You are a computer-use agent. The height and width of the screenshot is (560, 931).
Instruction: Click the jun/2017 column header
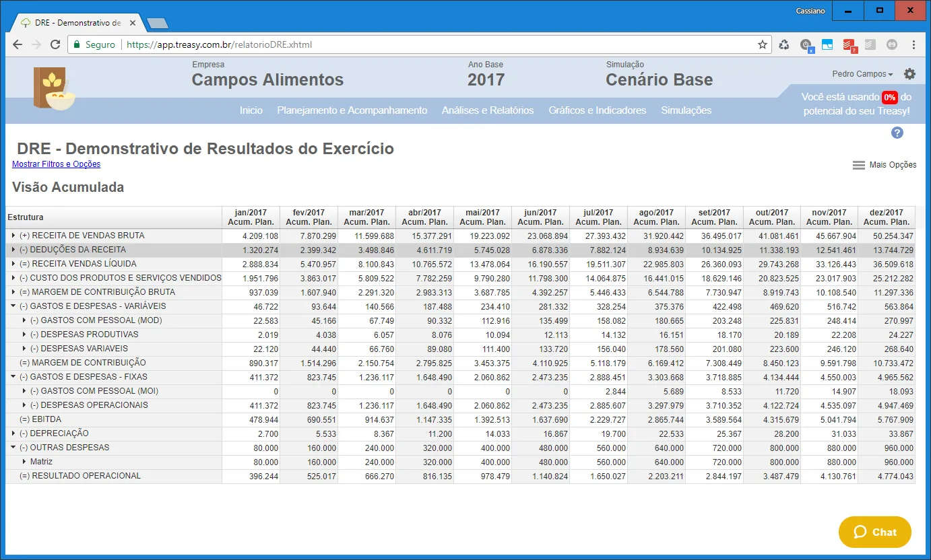point(541,217)
